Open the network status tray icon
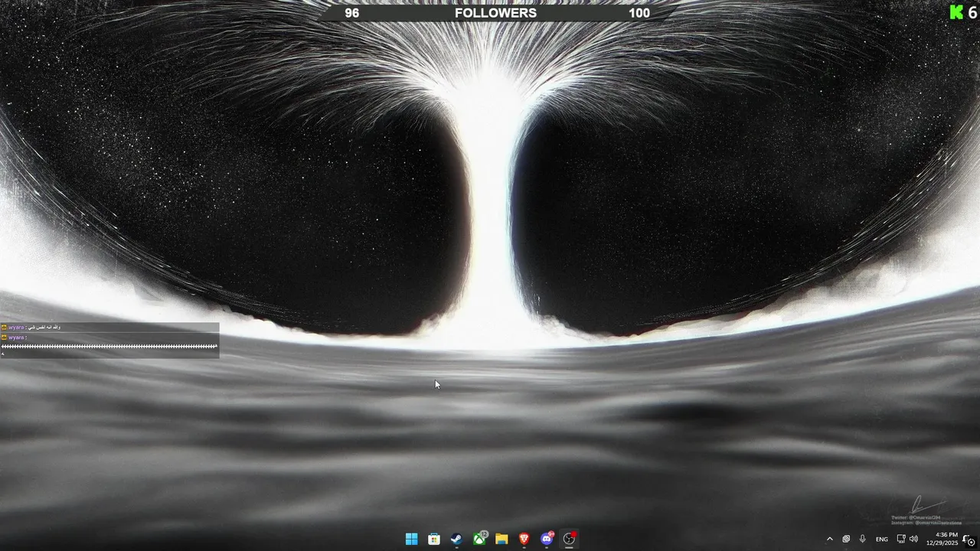980x551 pixels. [x=901, y=539]
